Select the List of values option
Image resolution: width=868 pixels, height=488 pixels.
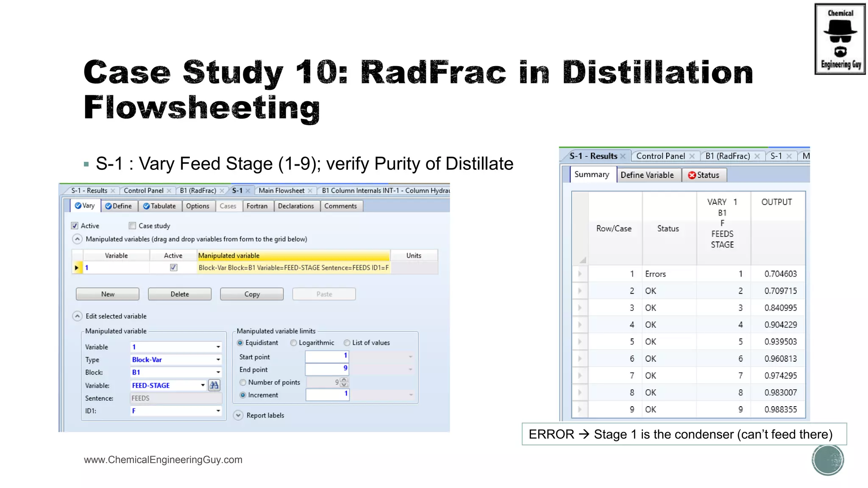(347, 343)
